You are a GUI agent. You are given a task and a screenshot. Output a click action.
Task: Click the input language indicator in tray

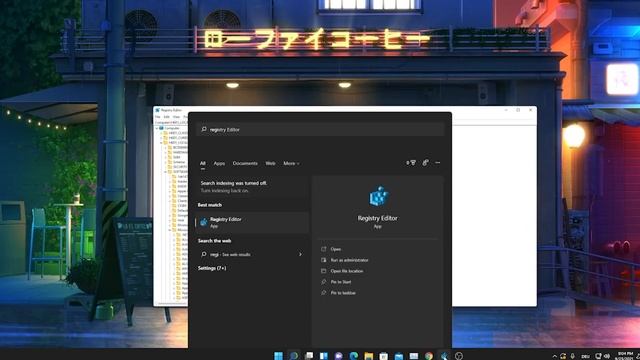coord(585,356)
